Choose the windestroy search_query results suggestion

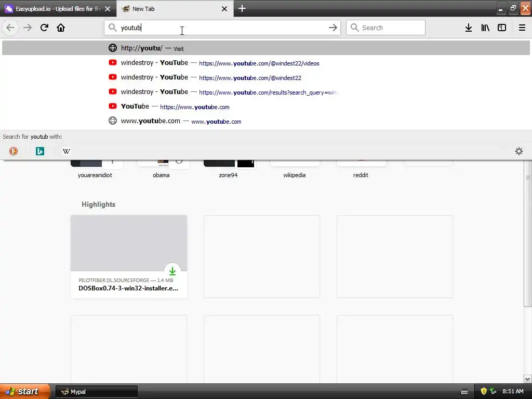(266, 92)
